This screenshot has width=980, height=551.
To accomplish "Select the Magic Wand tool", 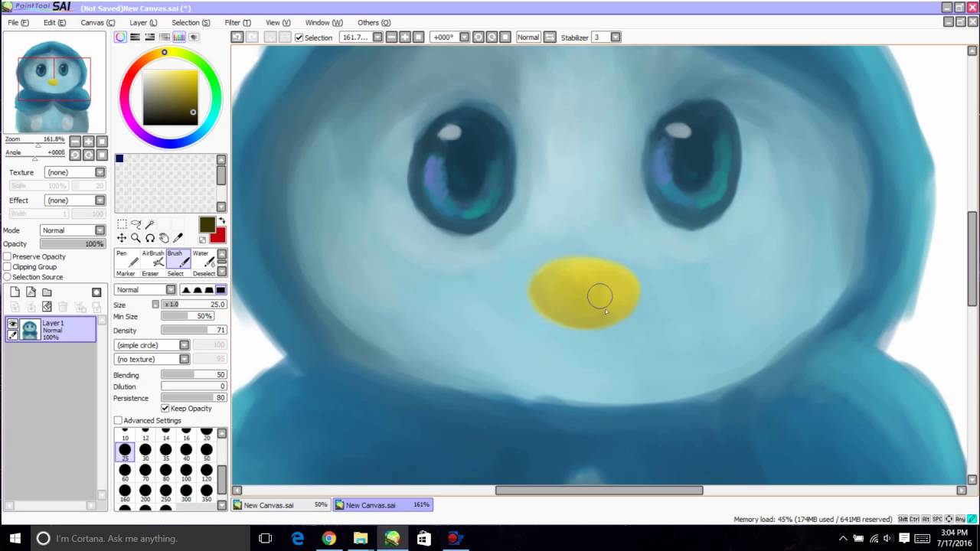I will point(150,224).
